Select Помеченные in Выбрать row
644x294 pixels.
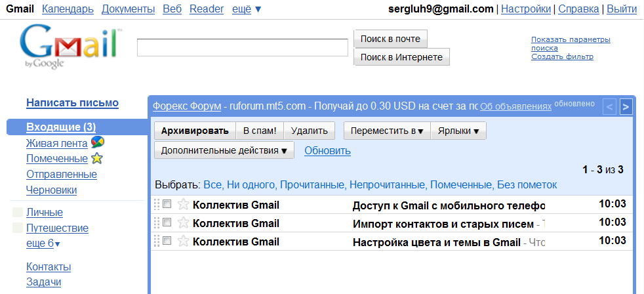pos(461,185)
